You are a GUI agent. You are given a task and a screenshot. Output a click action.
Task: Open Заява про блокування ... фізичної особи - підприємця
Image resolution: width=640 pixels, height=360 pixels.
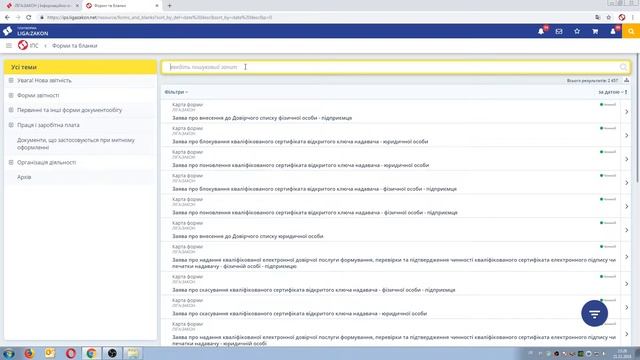pyautogui.click(x=314, y=189)
